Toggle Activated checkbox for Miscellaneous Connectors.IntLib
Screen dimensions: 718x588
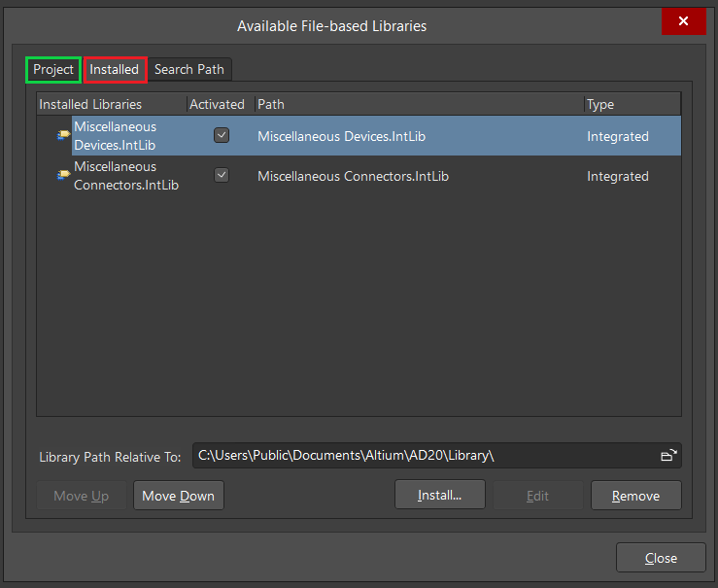click(x=222, y=176)
